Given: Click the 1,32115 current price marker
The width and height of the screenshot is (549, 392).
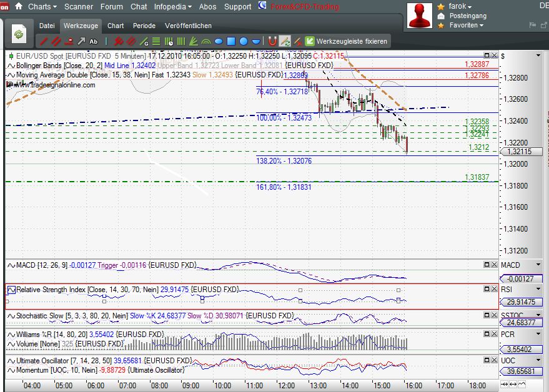Looking at the screenshot, I should pos(522,152).
